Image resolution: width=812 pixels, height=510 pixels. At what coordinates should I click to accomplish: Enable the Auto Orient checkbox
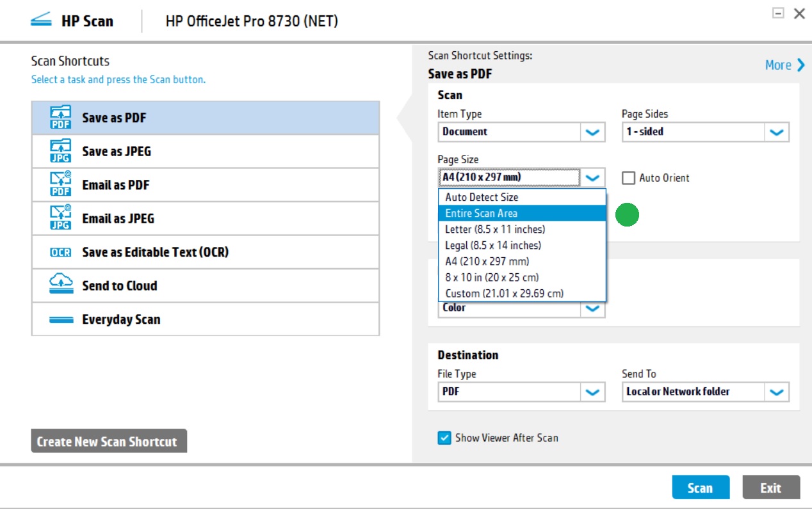629,178
